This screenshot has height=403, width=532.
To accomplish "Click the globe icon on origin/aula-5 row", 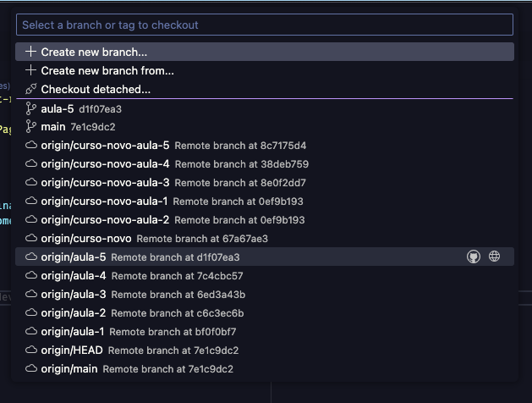I will 494,257.
